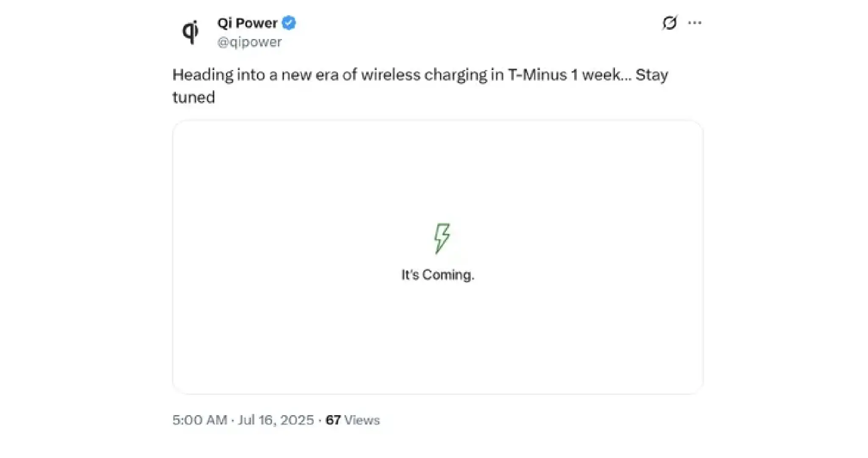Open the Qi Power display name link
The height and width of the screenshot is (458, 868).
point(247,23)
